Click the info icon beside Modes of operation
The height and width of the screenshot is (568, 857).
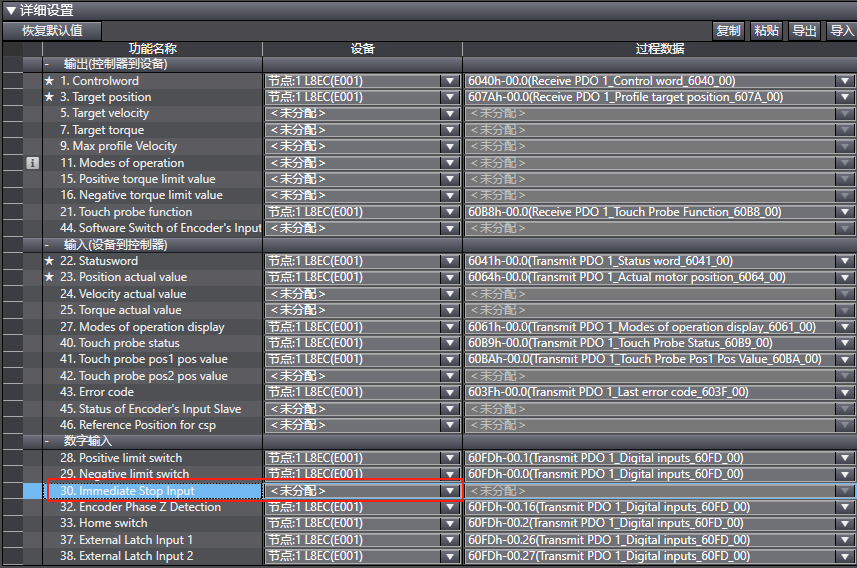pyautogui.click(x=33, y=163)
